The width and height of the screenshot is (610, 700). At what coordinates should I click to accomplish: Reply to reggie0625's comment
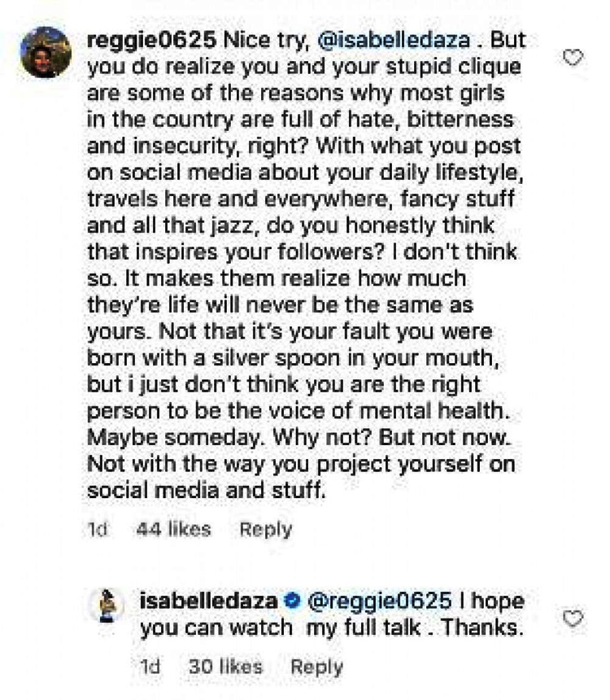(265, 529)
